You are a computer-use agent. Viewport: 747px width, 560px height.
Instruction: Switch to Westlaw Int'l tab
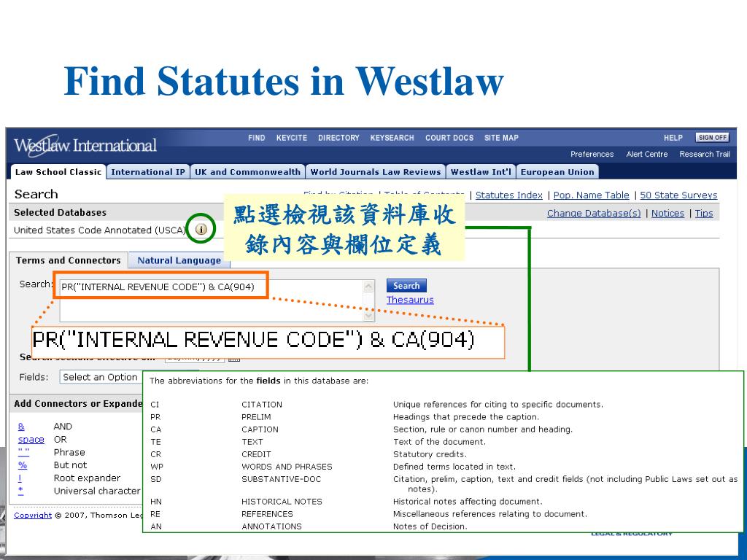coord(481,172)
